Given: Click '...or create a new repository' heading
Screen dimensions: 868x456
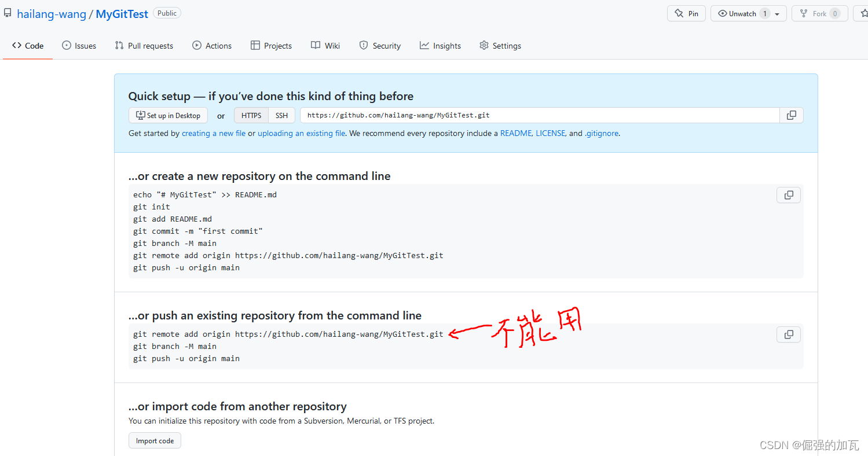Looking at the screenshot, I should 259,176.
